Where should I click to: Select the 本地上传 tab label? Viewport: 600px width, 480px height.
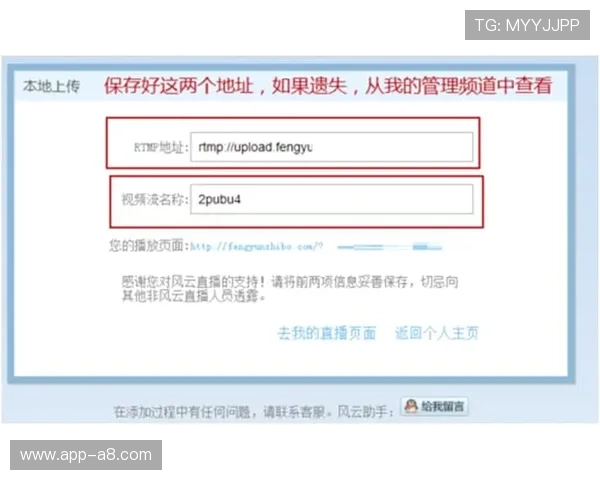point(51,86)
